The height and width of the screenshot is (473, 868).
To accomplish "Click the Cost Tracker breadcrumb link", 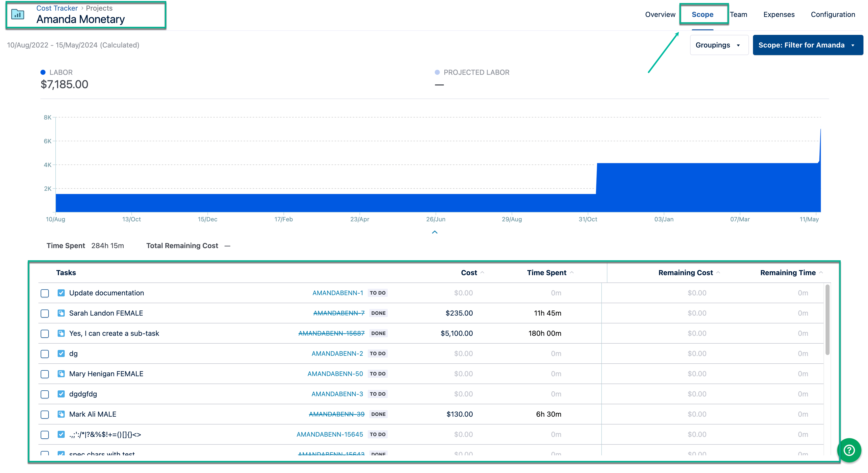I will (57, 8).
